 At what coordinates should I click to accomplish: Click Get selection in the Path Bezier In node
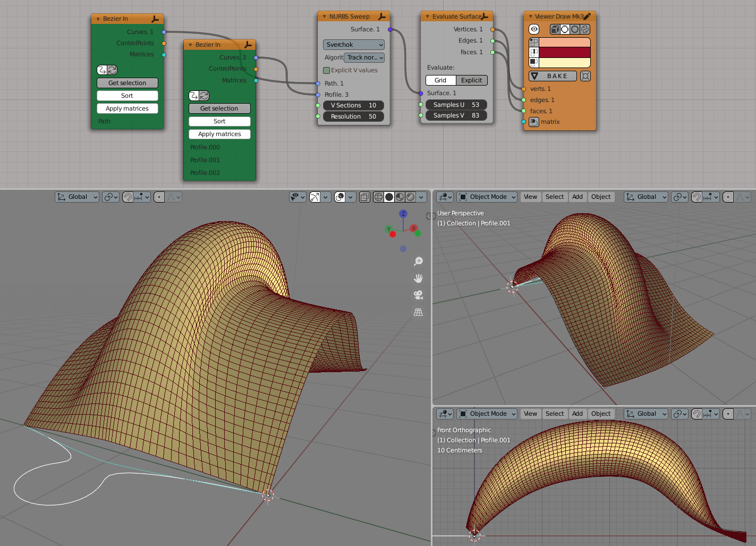coord(128,83)
